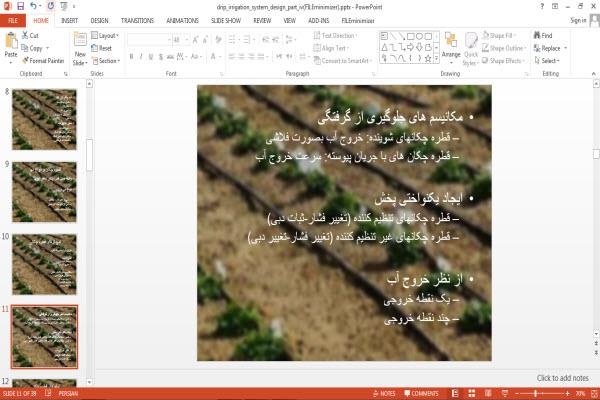Undo the last action
Screen dimensions: 600x400
point(34,6)
